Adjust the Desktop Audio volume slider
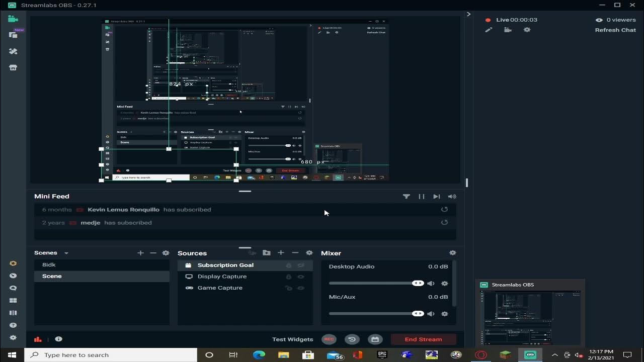 [x=376, y=284]
